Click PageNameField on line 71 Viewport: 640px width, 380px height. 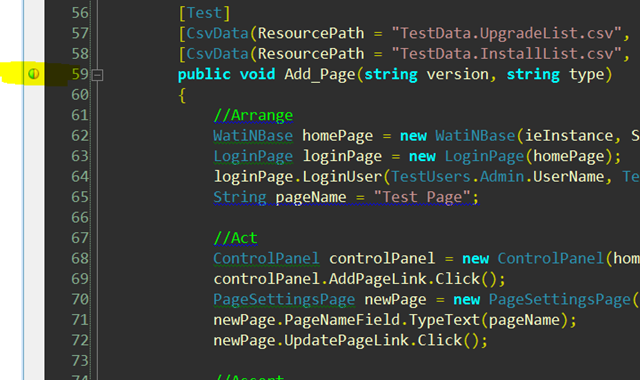tap(342, 320)
